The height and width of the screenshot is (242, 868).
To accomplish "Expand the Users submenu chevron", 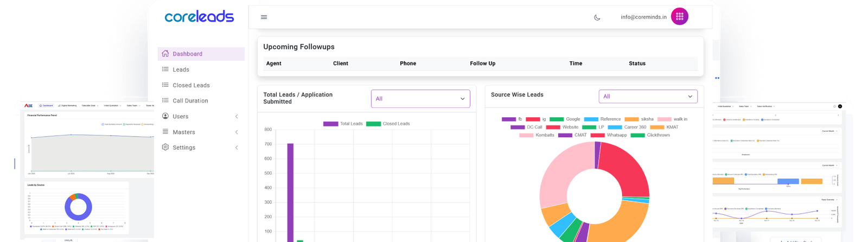I will (x=237, y=117).
